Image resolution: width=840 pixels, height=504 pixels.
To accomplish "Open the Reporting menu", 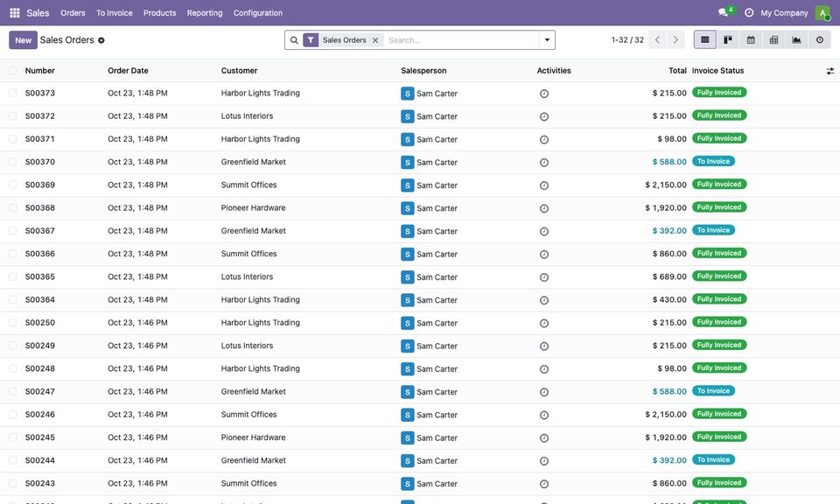I will (205, 13).
